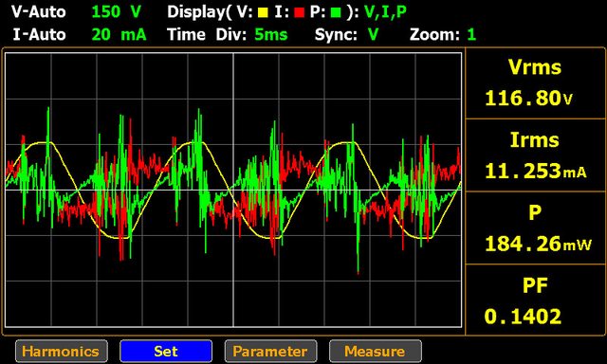Open the Parameter menu
Screen dimensions: 607x364
pos(270,352)
